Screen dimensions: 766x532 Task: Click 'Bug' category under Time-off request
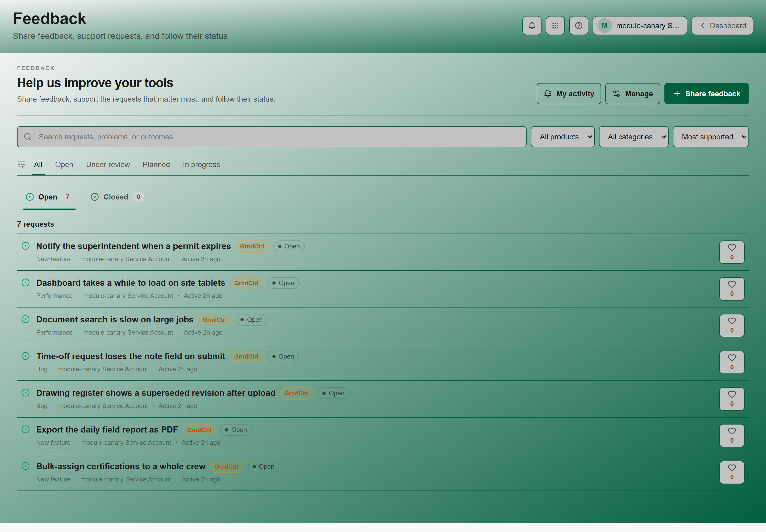(x=42, y=369)
